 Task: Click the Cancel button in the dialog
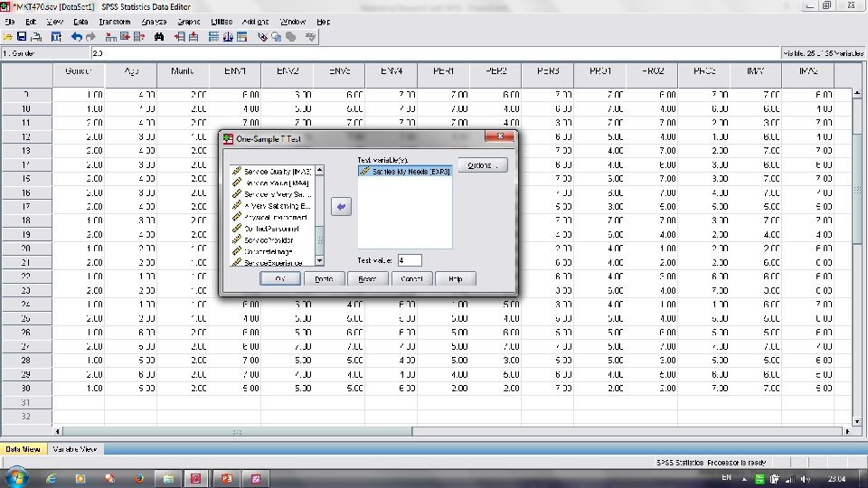click(411, 279)
